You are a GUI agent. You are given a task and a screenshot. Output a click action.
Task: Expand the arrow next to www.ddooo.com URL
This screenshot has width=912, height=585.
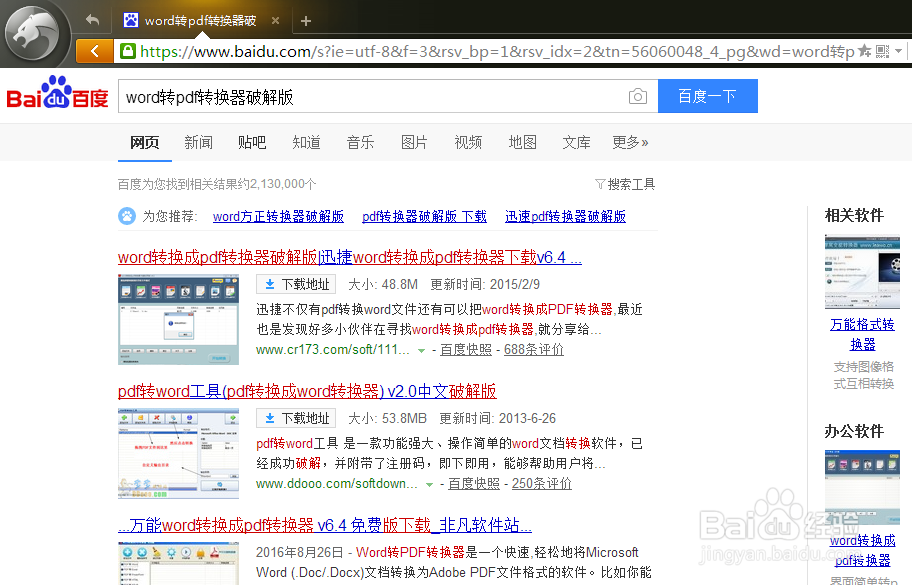point(429,485)
